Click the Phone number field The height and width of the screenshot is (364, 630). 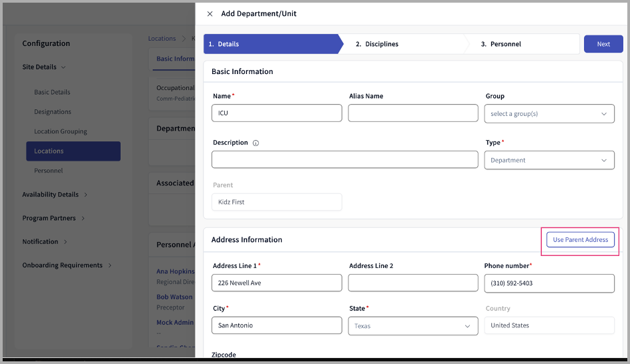coord(549,283)
